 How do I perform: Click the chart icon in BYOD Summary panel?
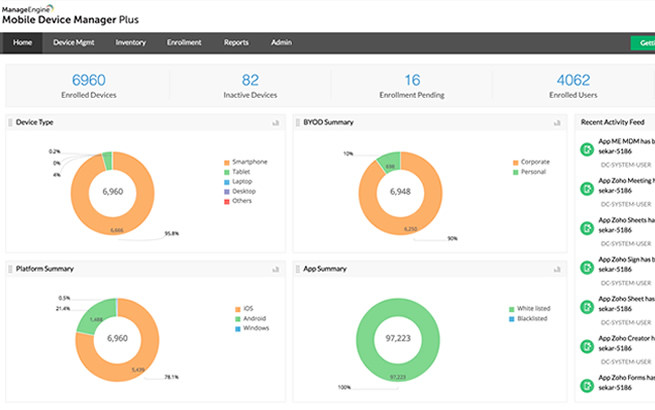557,123
